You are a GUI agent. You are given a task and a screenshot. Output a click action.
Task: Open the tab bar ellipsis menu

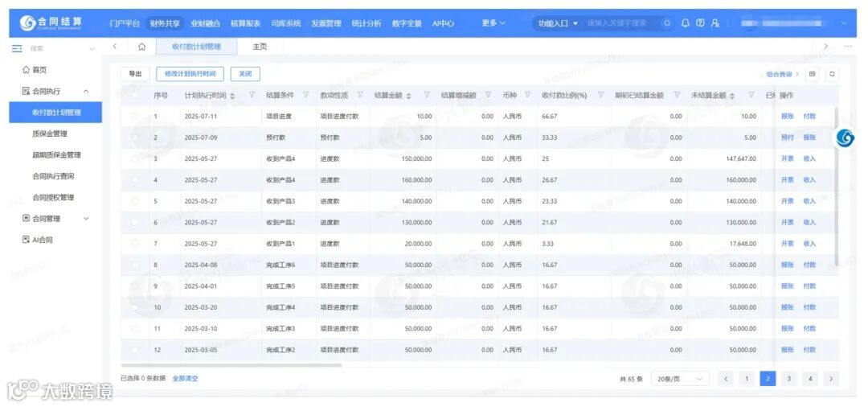click(x=848, y=47)
